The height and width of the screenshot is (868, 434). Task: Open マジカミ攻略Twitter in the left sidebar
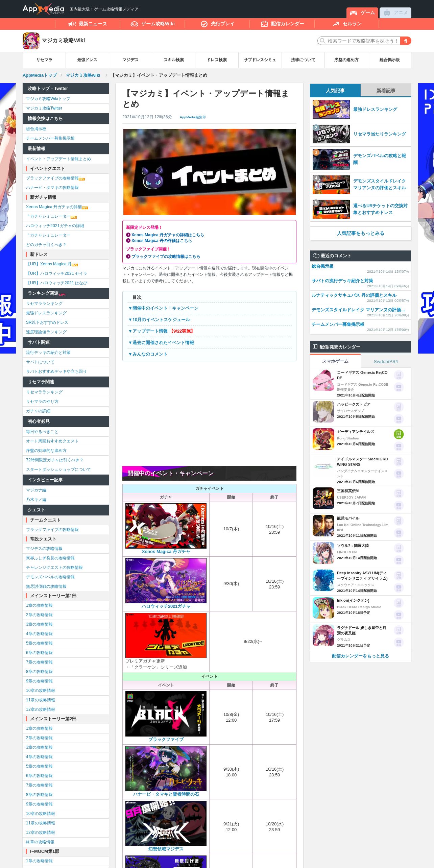point(44,108)
